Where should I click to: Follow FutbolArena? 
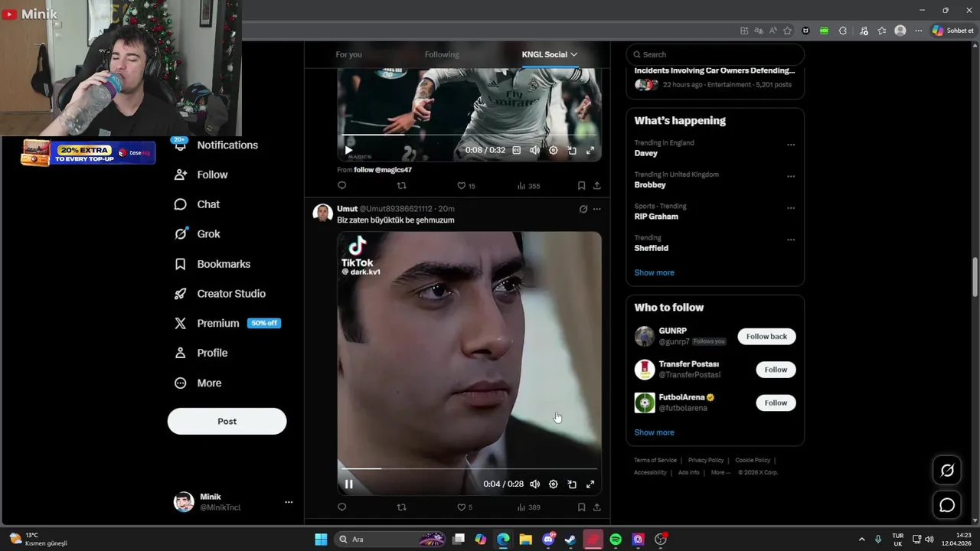776,403
